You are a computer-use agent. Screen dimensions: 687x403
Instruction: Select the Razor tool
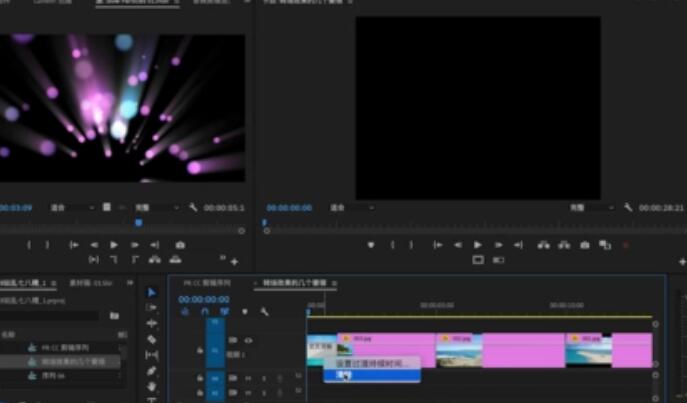click(152, 339)
